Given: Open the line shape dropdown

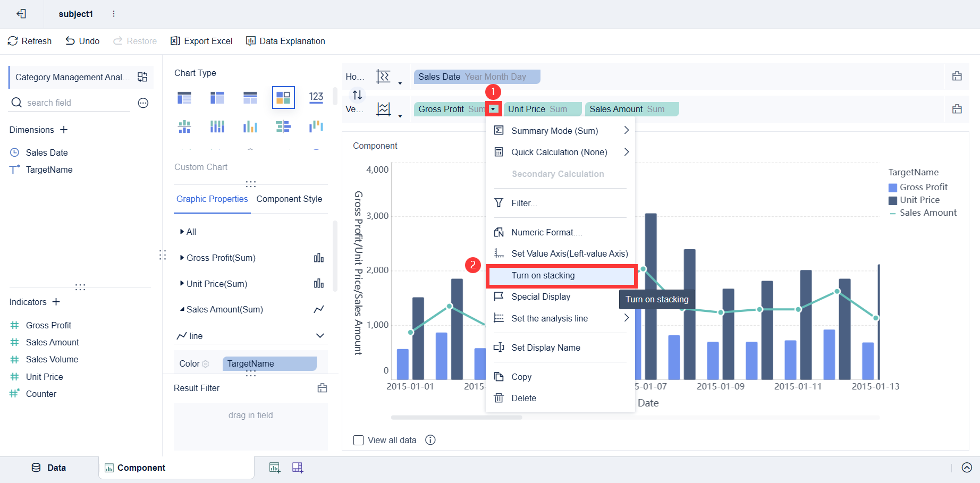Looking at the screenshot, I should pos(250,336).
